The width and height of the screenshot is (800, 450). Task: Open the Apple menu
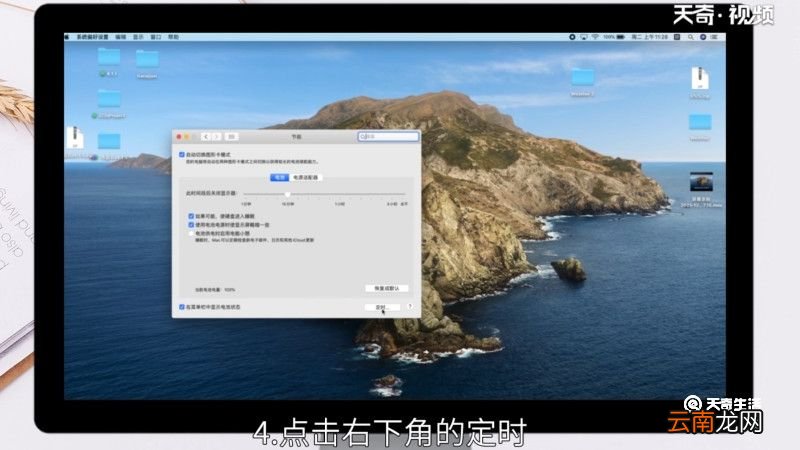coord(67,37)
